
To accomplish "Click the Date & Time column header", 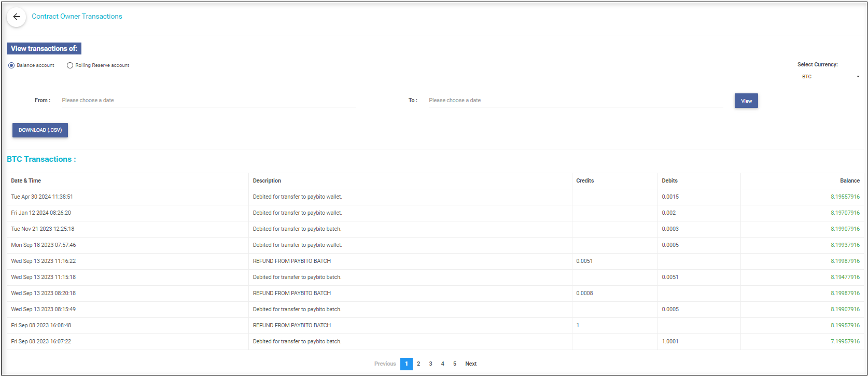I will coord(26,180).
